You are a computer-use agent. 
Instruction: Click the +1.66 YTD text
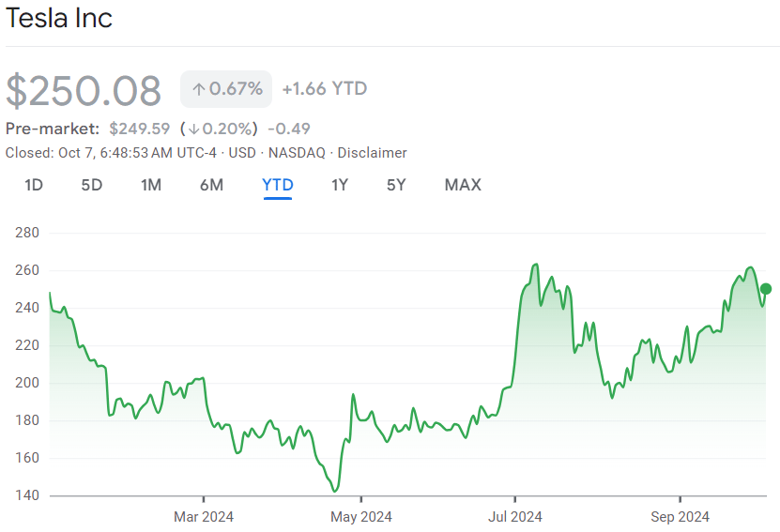(325, 89)
